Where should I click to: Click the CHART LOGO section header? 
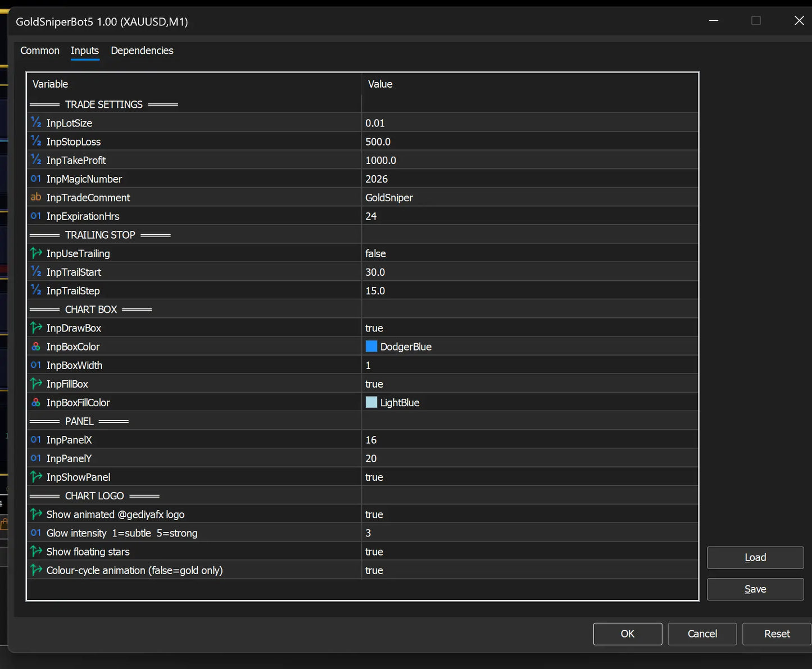[x=94, y=495]
